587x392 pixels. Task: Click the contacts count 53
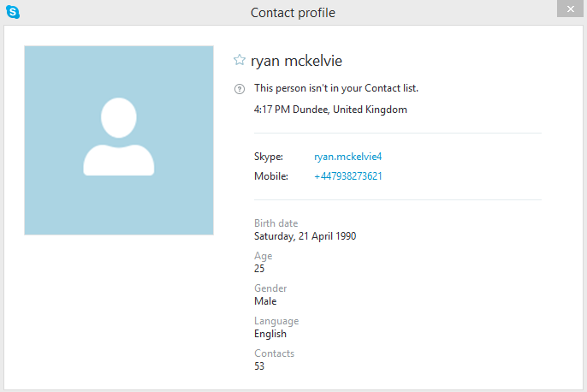259,366
